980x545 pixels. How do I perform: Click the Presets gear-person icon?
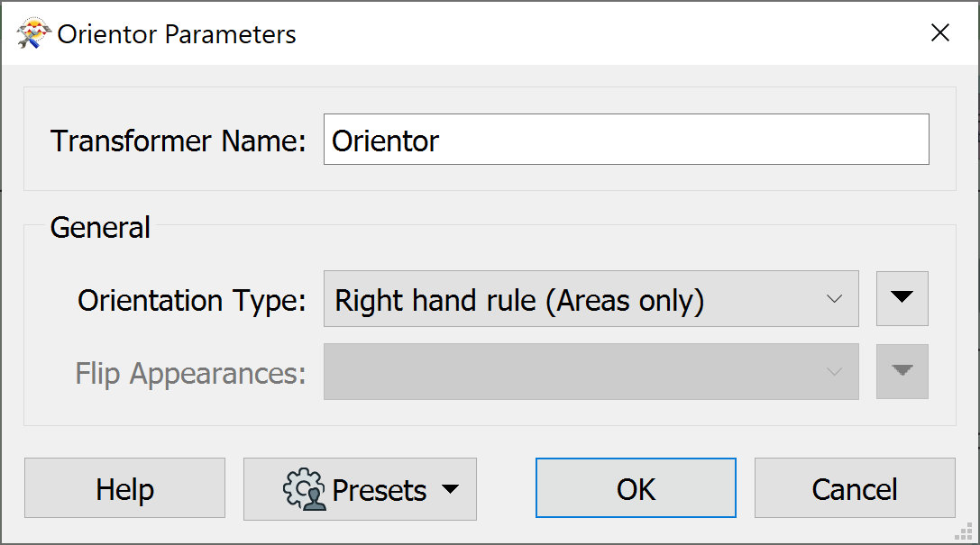click(x=305, y=489)
